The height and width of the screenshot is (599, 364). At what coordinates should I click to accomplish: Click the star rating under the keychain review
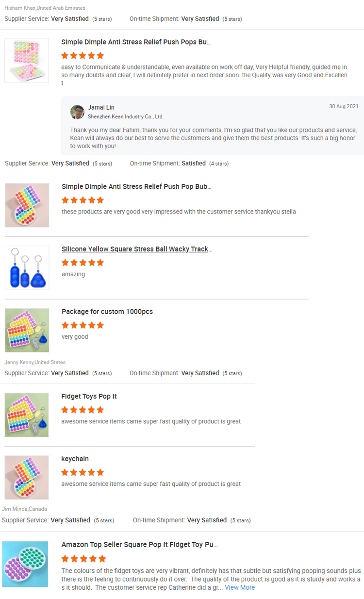click(x=83, y=472)
